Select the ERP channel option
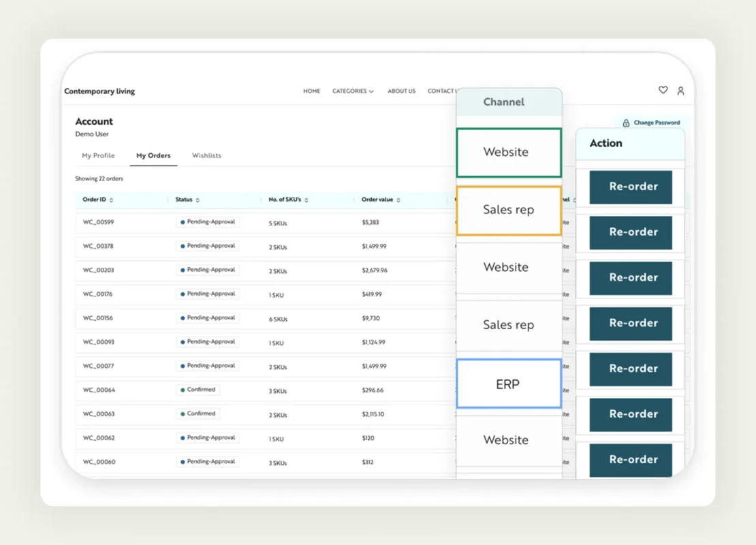Image resolution: width=756 pixels, height=545 pixels. click(508, 384)
